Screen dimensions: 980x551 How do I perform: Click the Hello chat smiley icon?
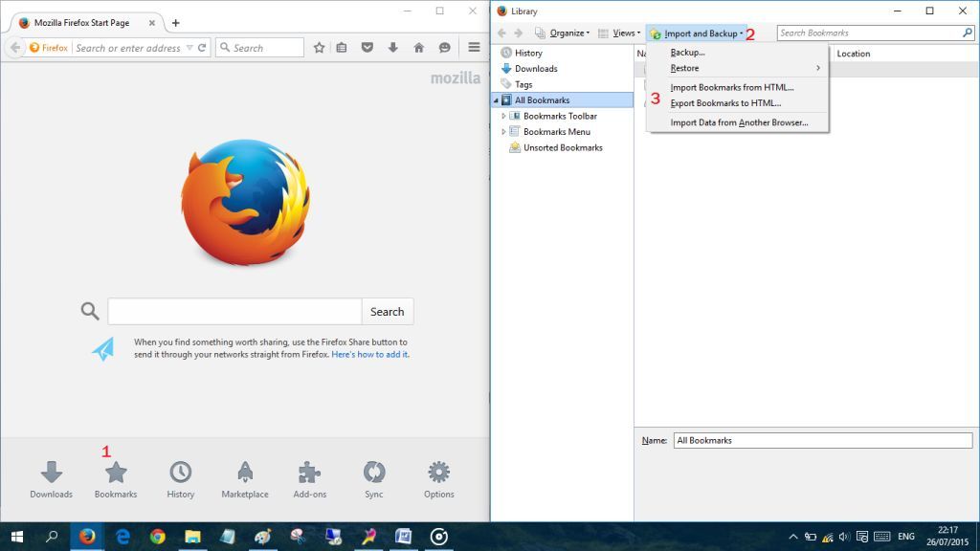pos(444,48)
